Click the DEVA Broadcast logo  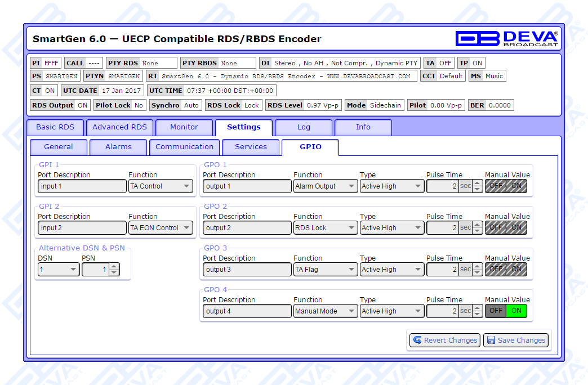[x=506, y=38]
